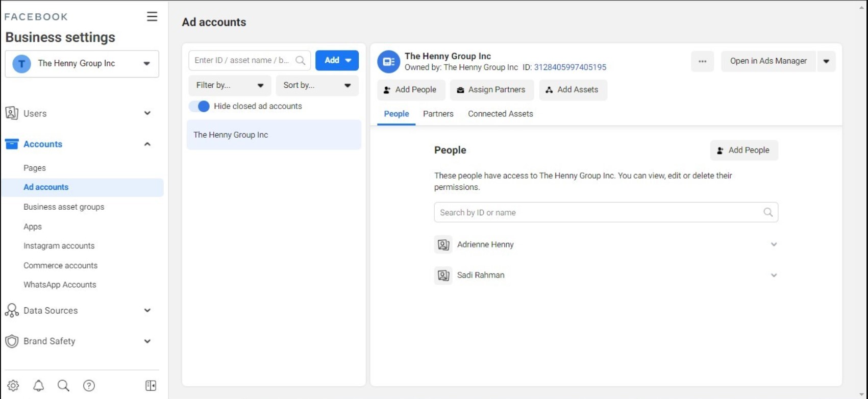Screen dimensions: 868x399
Task: Click the panel layout icon at bottom
Action: (151, 386)
